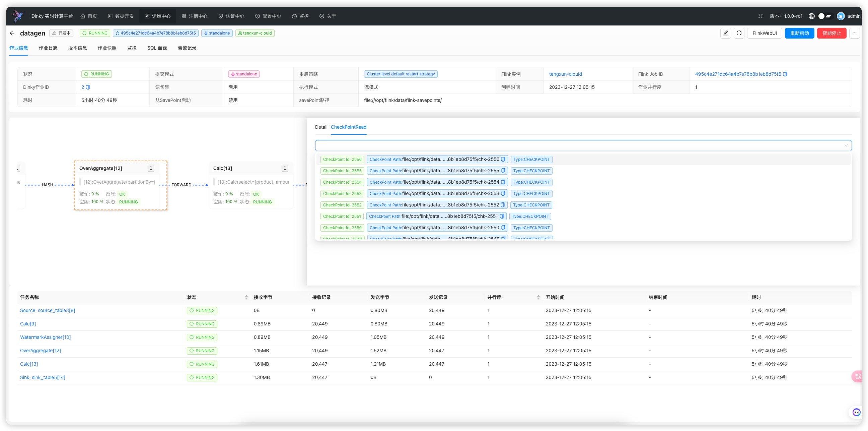Image resolution: width=868 pixels, height=431 pixels.
Task: Toggle the dark theme switch
Action: point(825,16)
